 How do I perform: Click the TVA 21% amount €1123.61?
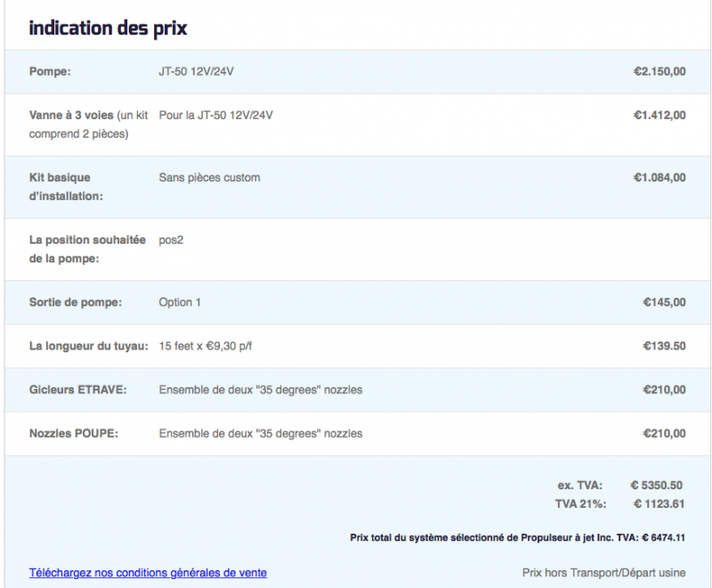pos(658,503)
